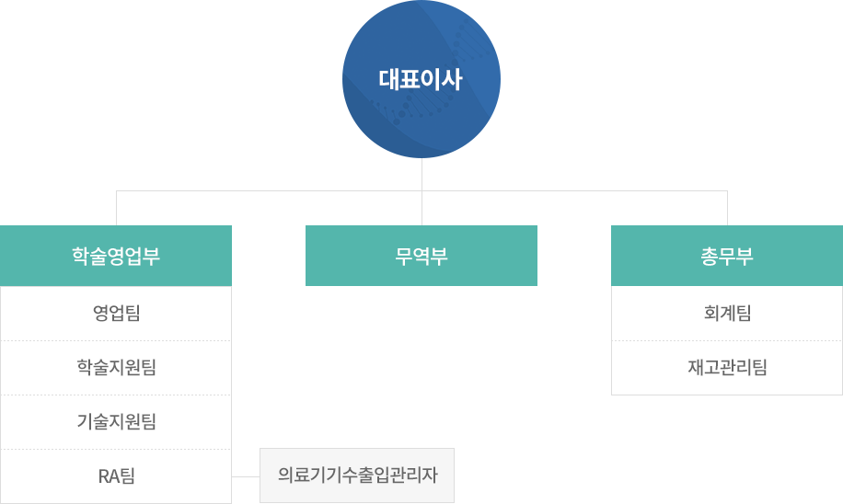The width and height of the screenshot is (843, 504).
Task: Click the teal fill beside the 무역부 label
Action: click(350, 256)
